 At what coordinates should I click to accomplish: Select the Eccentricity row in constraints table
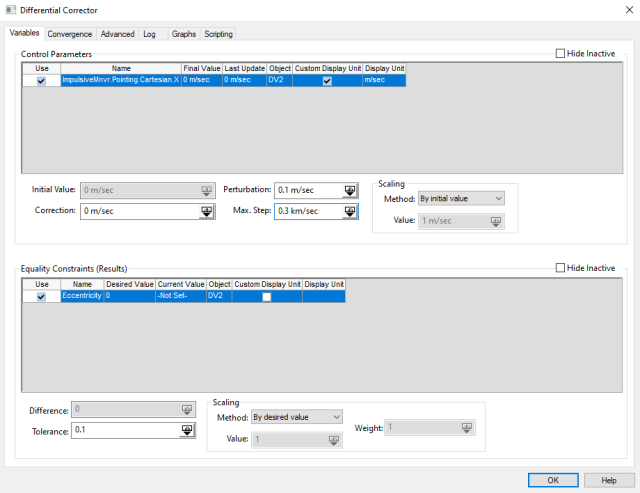point(82,297)
